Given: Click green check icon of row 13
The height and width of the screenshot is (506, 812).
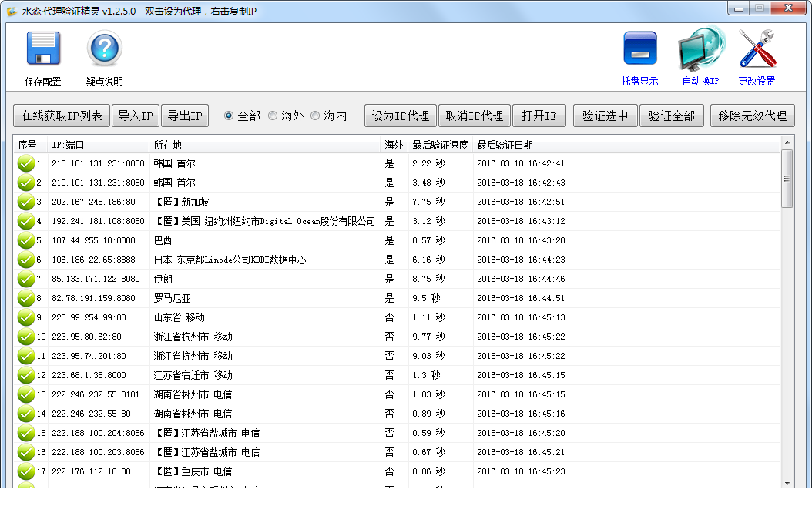Looking at the screenshot, I should tap(26, 394).
